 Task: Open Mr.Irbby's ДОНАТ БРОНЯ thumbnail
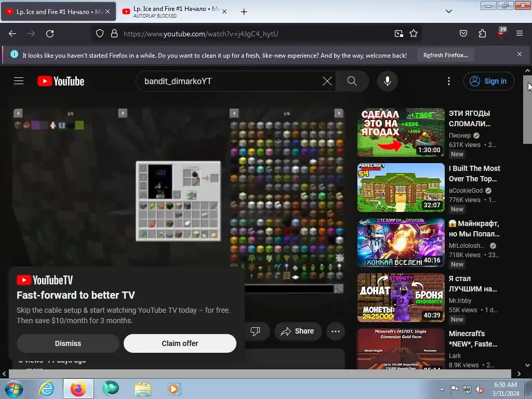(401, 298)
